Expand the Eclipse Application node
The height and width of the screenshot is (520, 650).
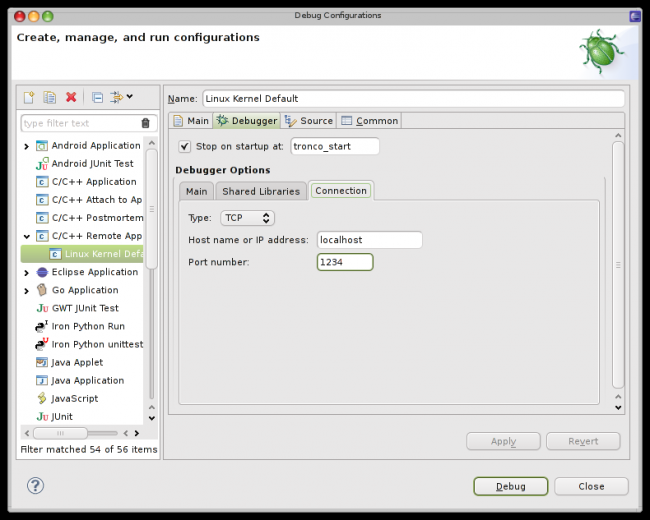pyautogui.click(x=27, y=273)
